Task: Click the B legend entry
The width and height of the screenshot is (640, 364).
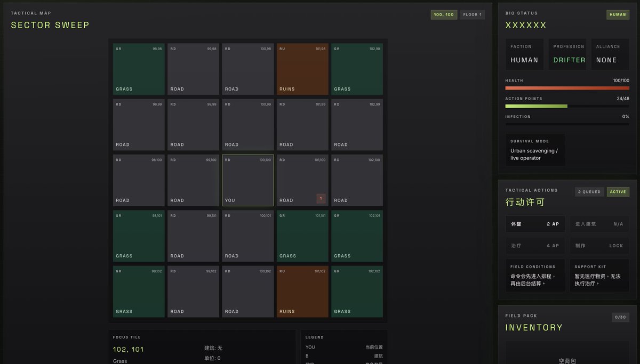Action: tap(344, 355)
